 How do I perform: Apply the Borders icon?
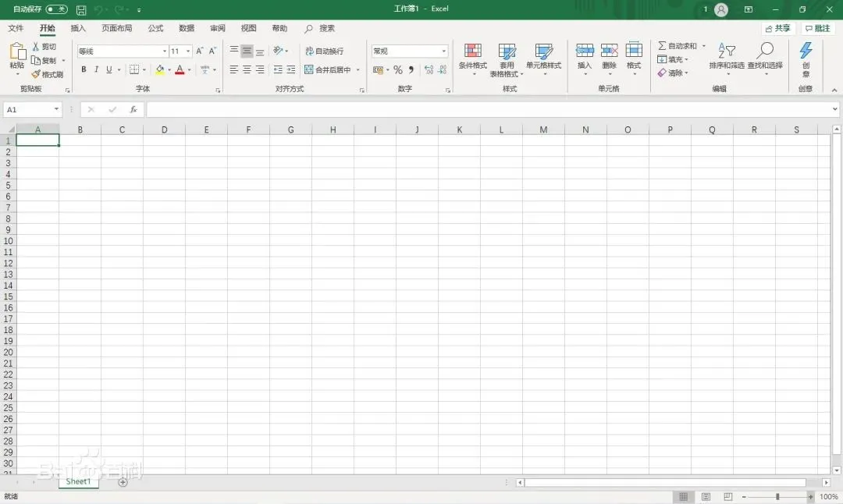coord(134,69)
